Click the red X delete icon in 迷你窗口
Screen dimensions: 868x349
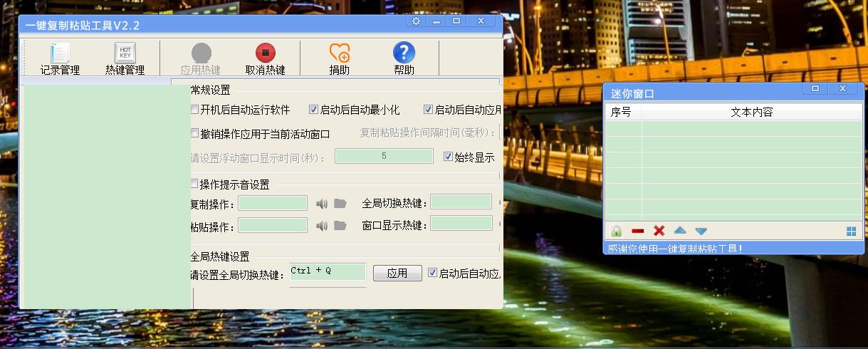pyautogui.click(x=659, y=231)
